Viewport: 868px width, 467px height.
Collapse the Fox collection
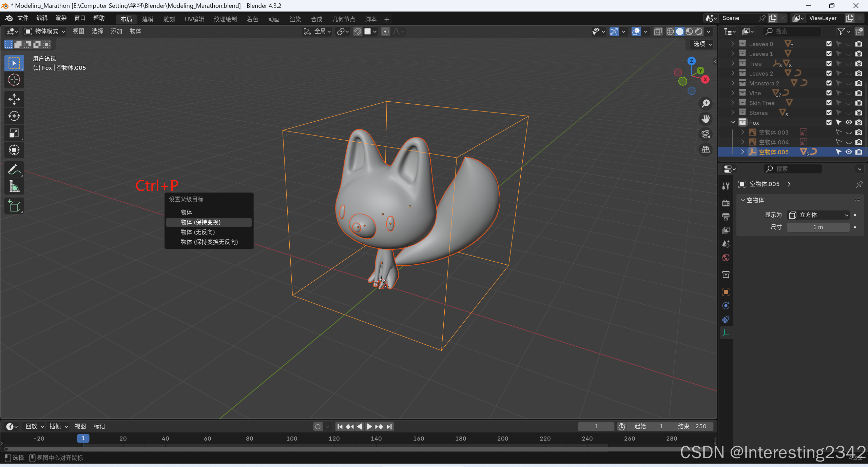pyautogui.click(x=733, y=122)
